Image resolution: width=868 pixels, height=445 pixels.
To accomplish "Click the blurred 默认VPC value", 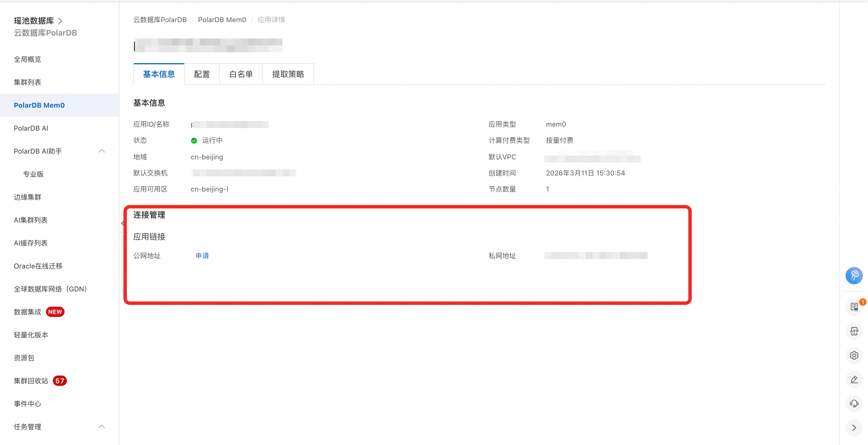I will pyautogui.click(x=592, y=157).
